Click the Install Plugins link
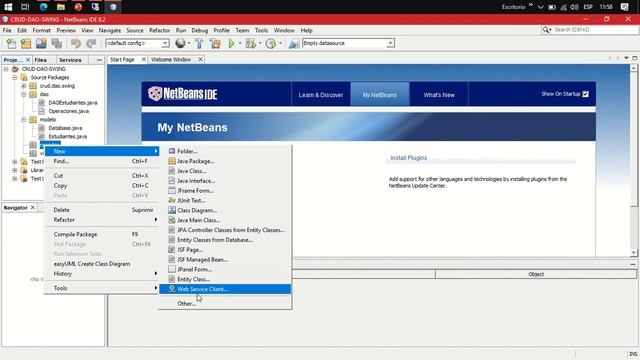This screenshot has width=640, height=360. 409,158
